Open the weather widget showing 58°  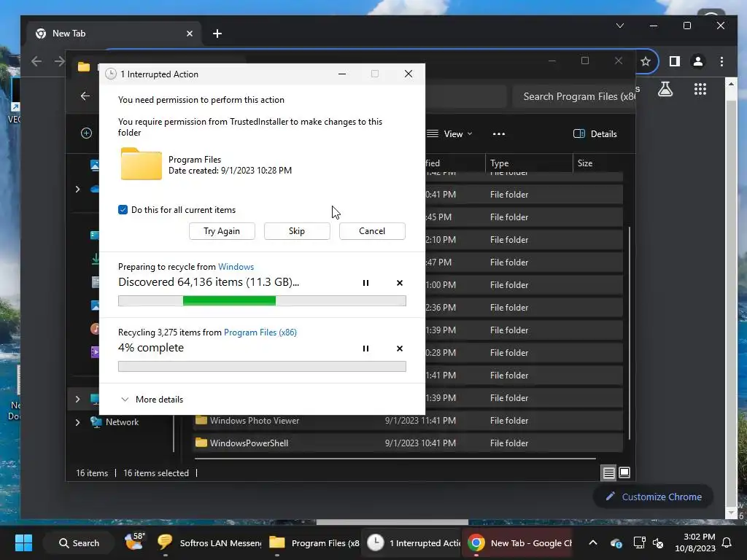134,542
